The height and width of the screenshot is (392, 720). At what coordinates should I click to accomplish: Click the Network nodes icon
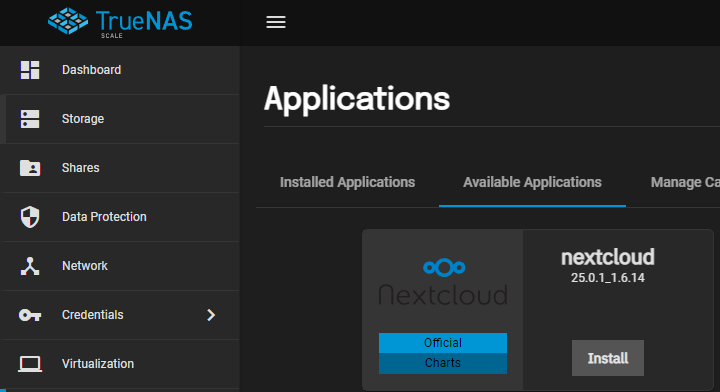[30, 266]
